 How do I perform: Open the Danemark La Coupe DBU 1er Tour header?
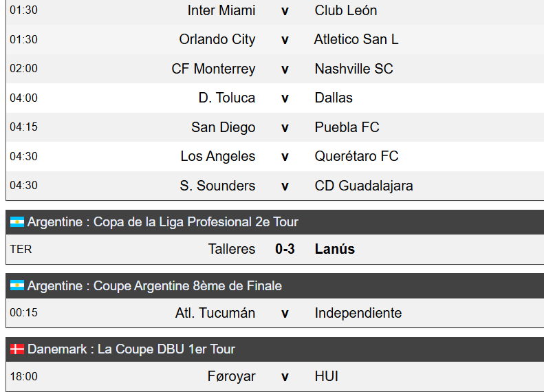pyautogui.click(x=275, y=349)
